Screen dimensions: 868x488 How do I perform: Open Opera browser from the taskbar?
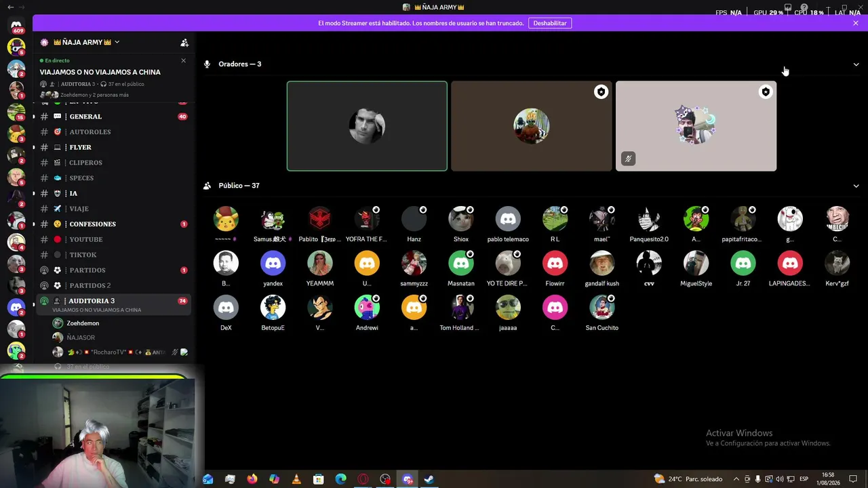tap(363, 479)
